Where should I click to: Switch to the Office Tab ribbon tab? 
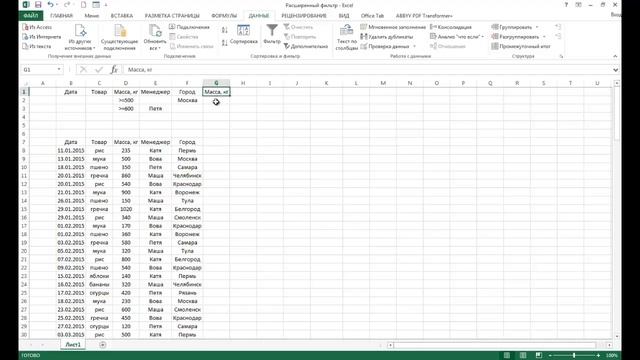tap(372, 16)
